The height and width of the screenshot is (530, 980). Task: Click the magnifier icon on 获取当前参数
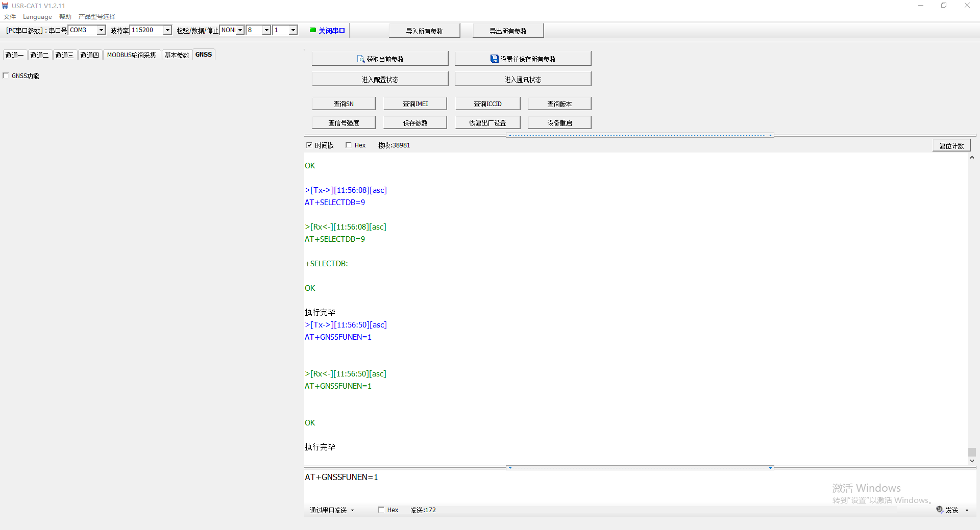point(360,59)
